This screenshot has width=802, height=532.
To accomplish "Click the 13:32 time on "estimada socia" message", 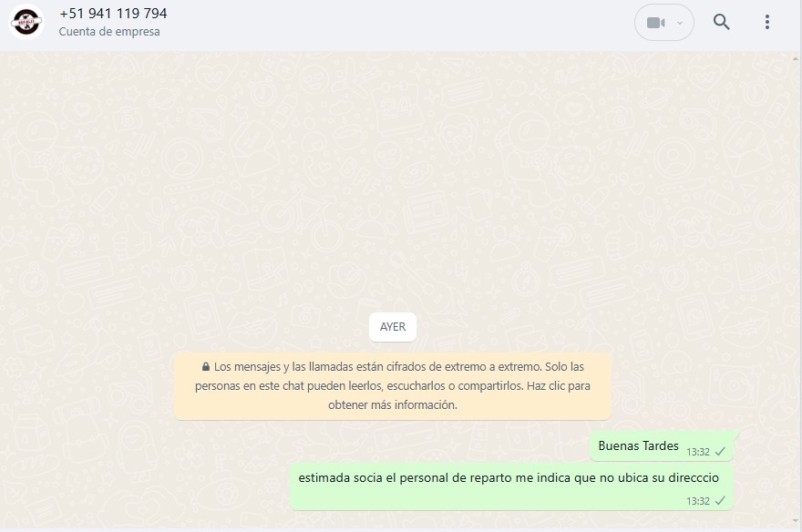I will 697,501.
